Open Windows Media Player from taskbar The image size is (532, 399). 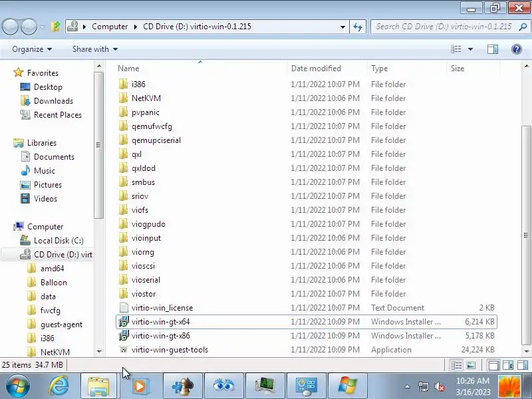140,386
